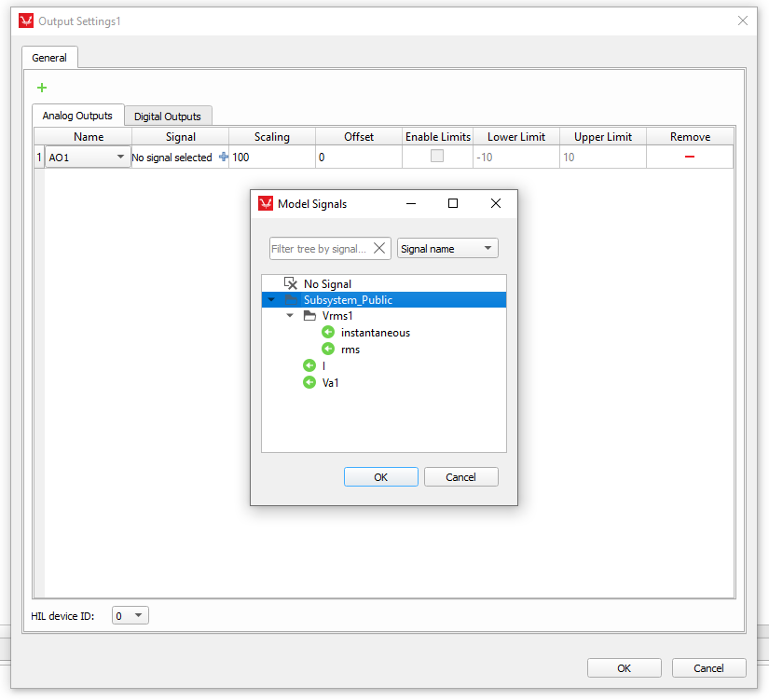Select the No Signal entry icon
The height and width of the screenshot is (700, 769).
coord(291,283)
